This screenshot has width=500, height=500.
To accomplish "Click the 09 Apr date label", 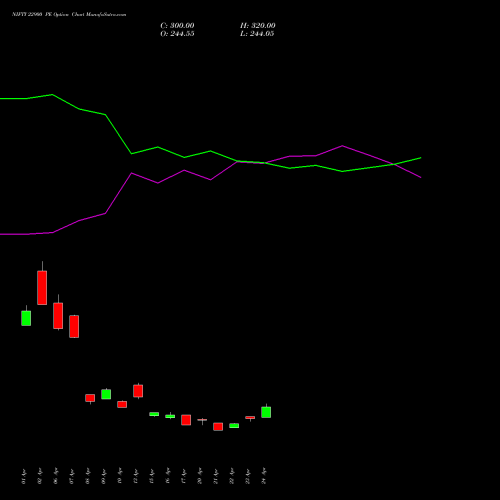I will point(104,476).
